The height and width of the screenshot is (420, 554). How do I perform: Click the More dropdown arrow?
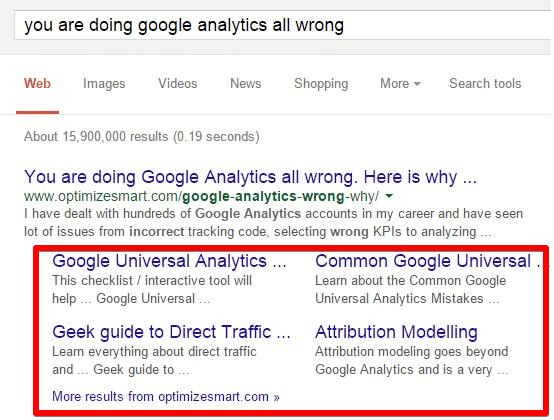pos(417,84)
